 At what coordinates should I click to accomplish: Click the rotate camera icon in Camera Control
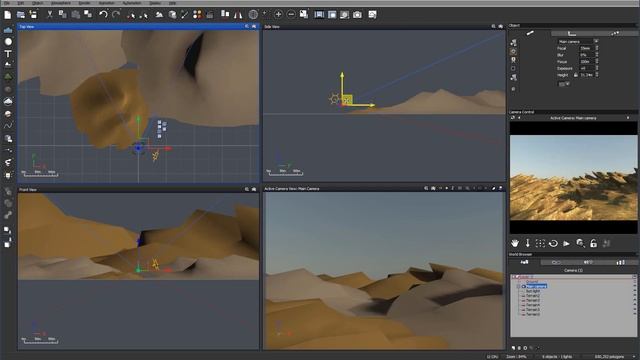point(553,244)
